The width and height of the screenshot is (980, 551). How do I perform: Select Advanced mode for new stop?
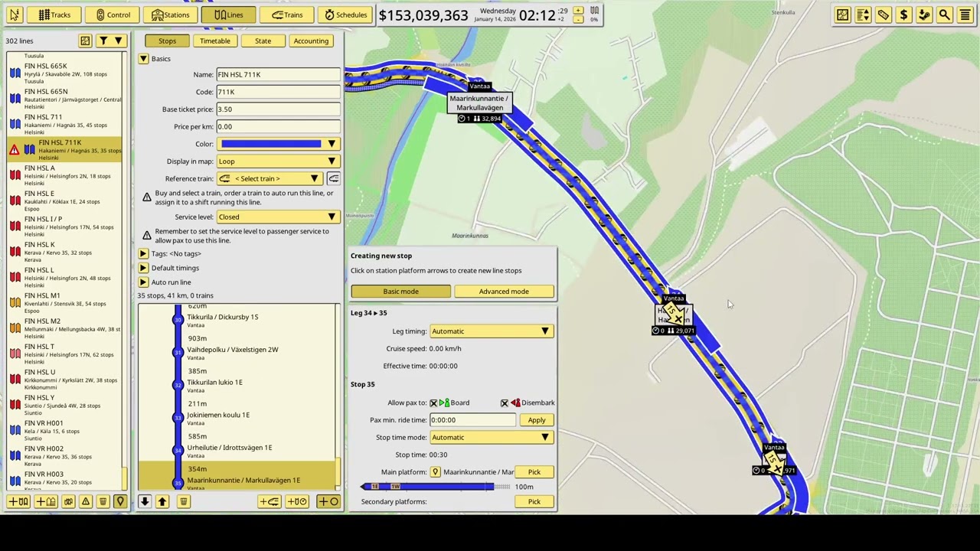click(x=504, y=292)
